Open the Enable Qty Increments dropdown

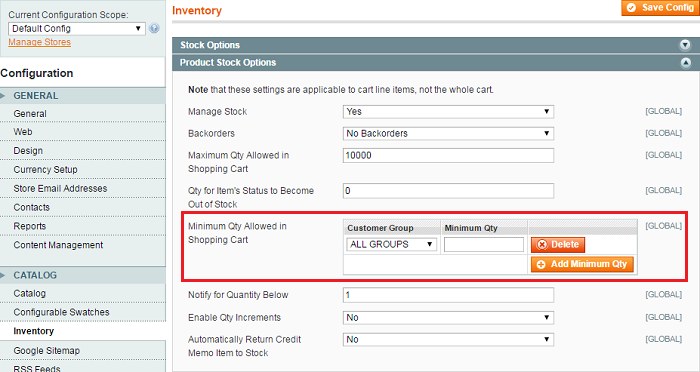tap(448, 318)
